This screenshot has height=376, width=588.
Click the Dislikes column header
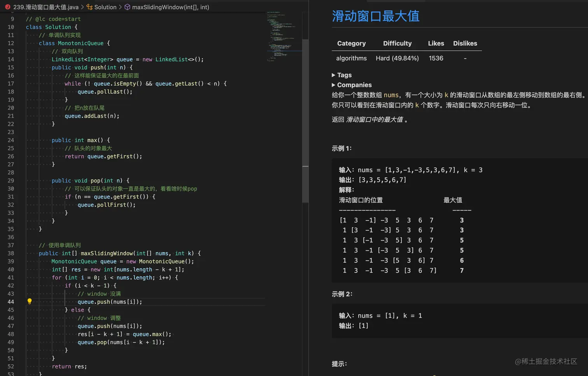(465, 44)
